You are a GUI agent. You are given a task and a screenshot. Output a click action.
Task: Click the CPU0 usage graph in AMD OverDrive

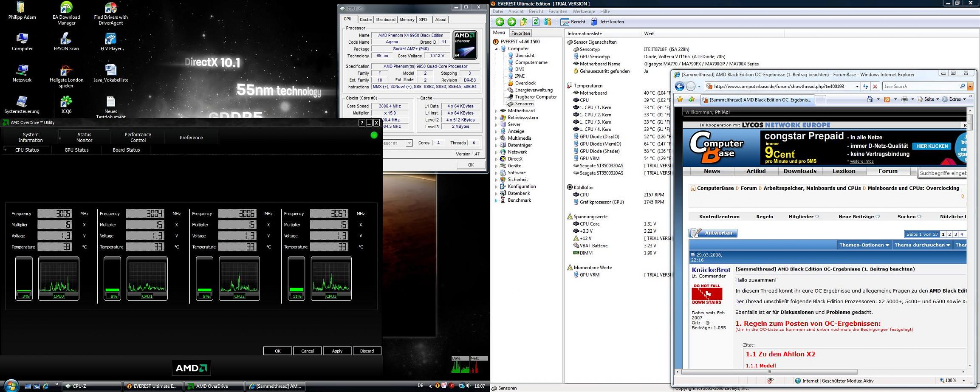click(x=59, y=278)
